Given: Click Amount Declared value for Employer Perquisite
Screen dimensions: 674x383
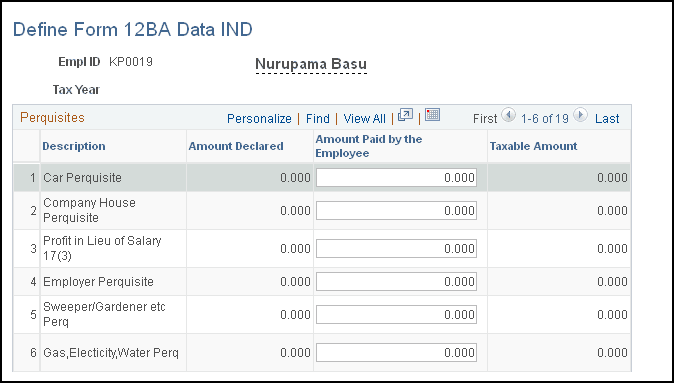Looking at the screenshot, I should point(295,282).
